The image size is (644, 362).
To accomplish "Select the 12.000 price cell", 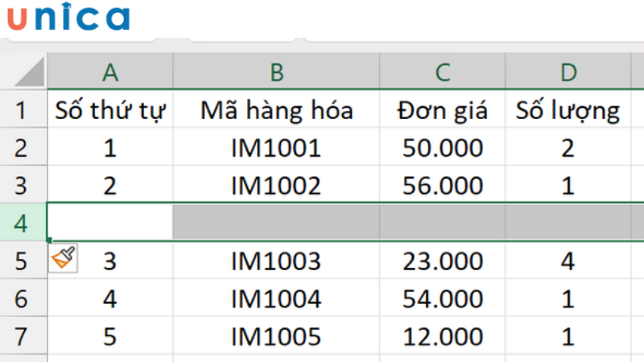I will tap(442, 335).
